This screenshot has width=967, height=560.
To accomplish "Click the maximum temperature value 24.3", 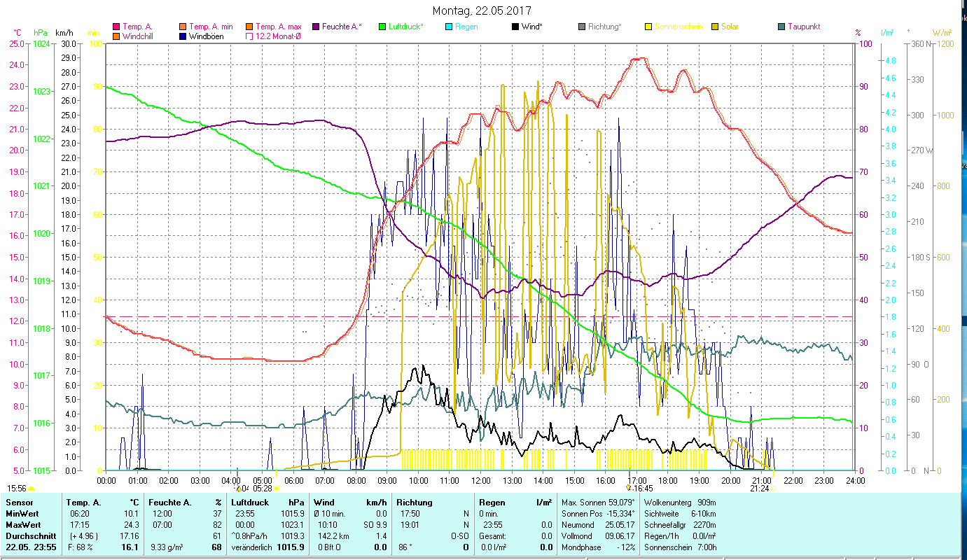I will point(132,524).
